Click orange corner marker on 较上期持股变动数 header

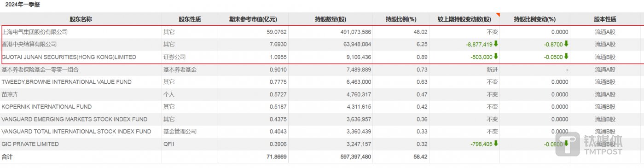click(x=498, y=15)
